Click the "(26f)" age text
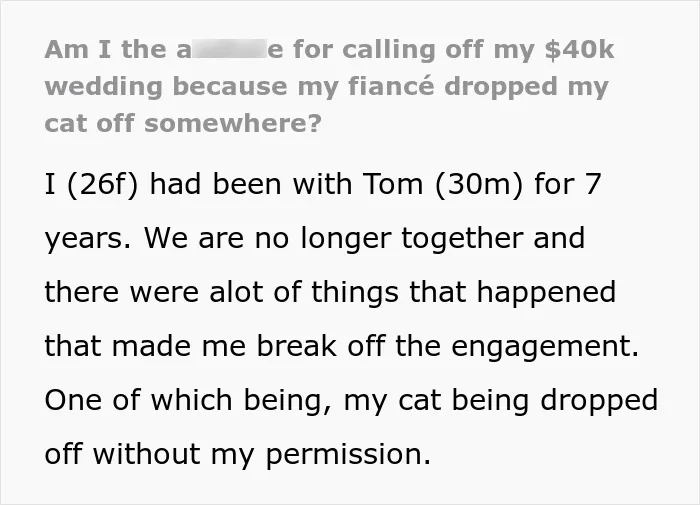 click(x=103, y=184)
